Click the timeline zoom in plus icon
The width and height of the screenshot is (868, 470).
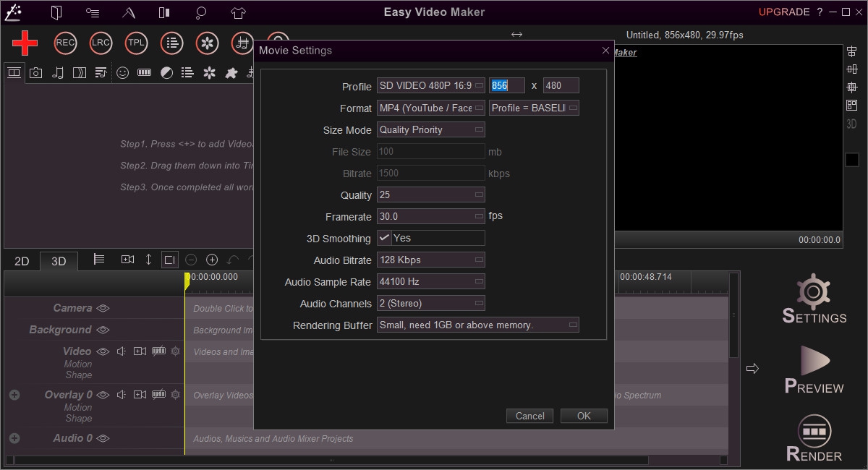click(x=212, y=259)
